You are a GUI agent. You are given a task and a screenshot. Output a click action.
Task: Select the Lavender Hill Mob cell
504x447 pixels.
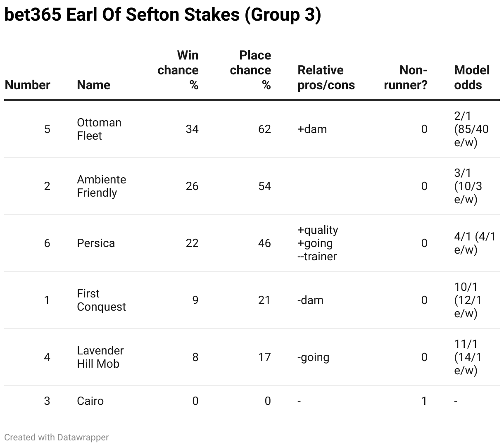tap(100, 357)
